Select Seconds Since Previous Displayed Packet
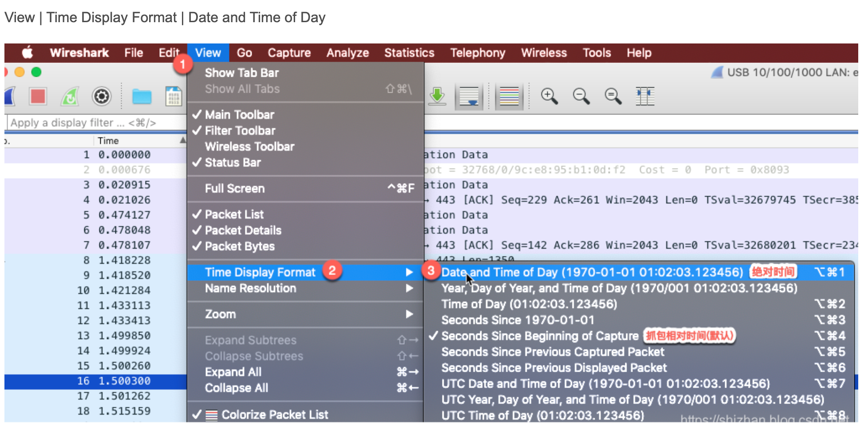868x432 pixels. click(x=639, y=368)
